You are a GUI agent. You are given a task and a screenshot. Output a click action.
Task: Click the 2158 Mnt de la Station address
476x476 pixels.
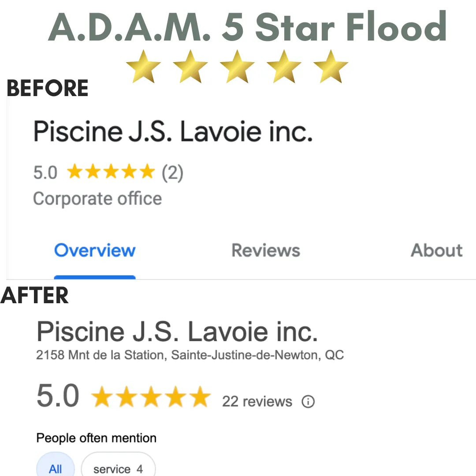click(190, 355)
